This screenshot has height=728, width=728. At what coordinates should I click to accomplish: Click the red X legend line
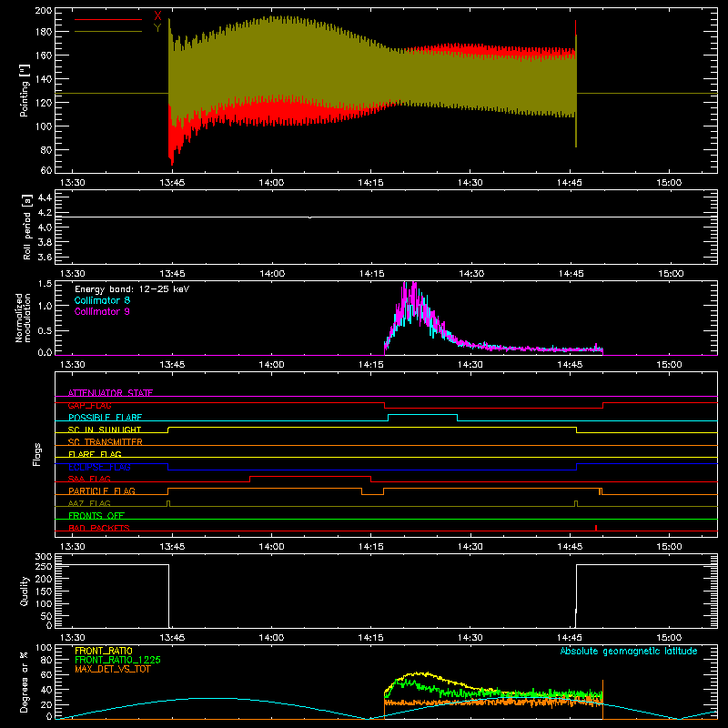click(x=108, y=19)
